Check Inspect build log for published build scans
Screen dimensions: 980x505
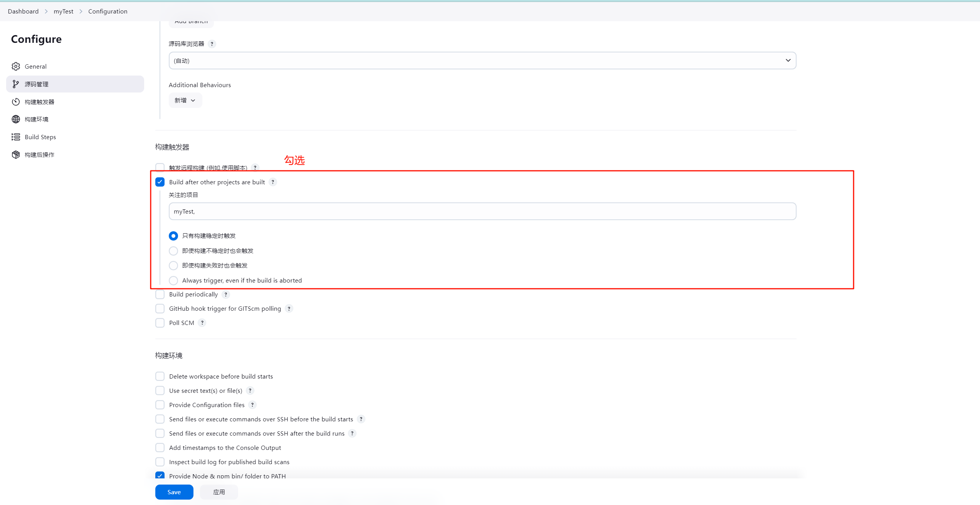[160, 462]
